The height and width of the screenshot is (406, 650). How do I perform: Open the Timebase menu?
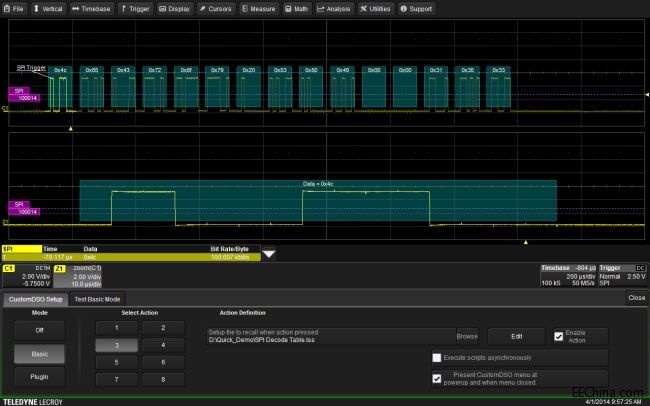click(91, 9)
